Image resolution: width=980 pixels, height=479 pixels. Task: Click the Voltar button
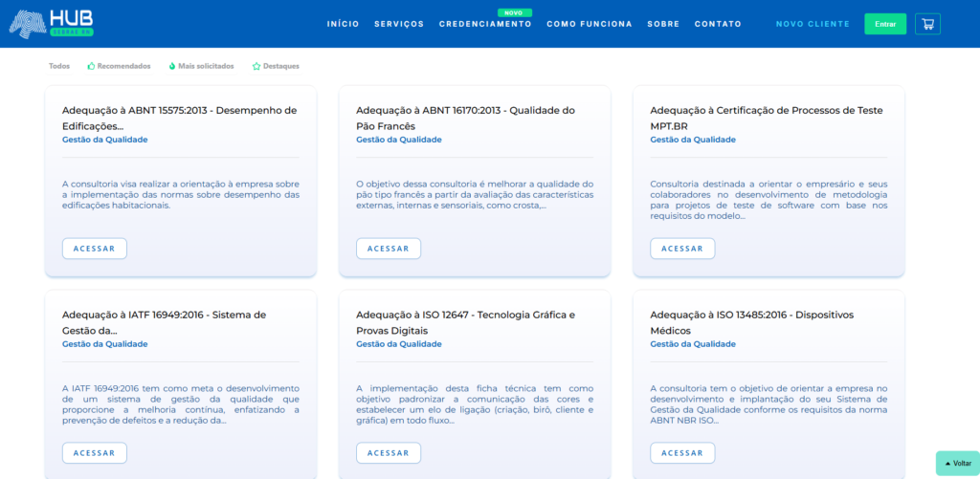click(958, 464)
